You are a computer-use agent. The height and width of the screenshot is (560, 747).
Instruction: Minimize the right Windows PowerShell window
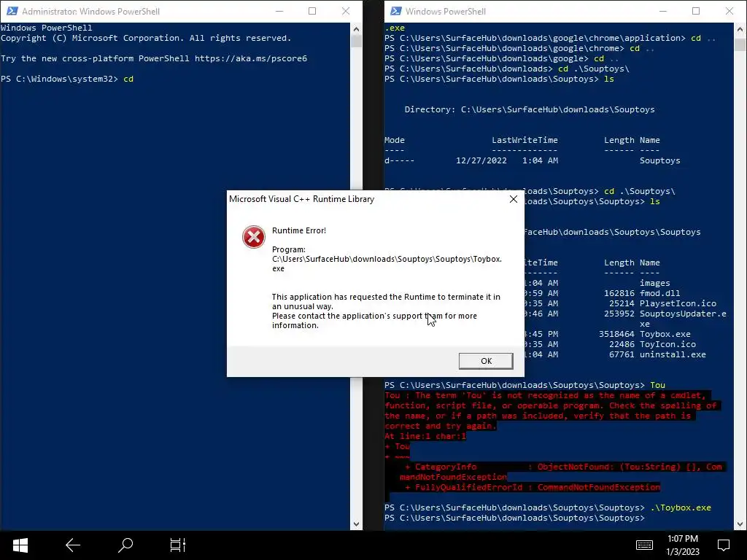662,11
